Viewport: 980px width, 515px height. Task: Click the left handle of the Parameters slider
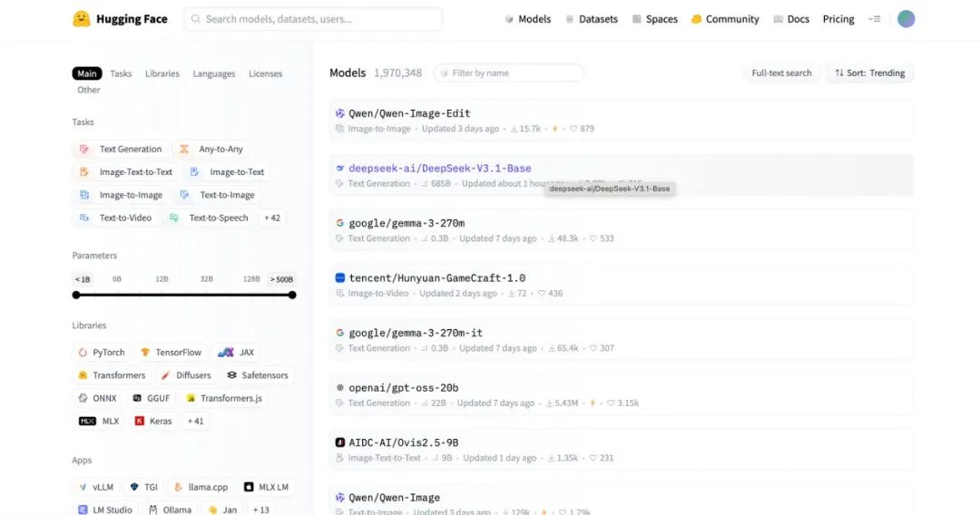[x=76, y=295]
